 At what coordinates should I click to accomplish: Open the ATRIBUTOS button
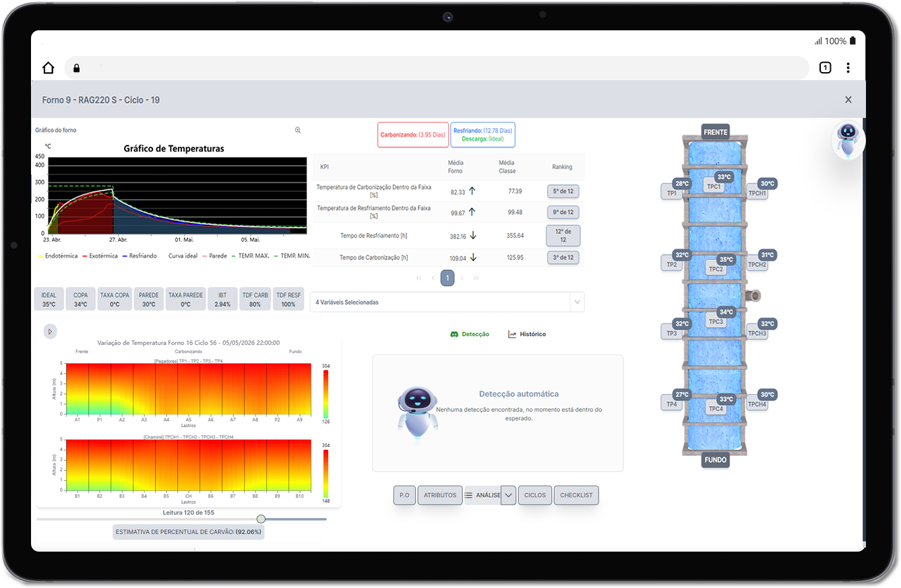coord(440,495)
